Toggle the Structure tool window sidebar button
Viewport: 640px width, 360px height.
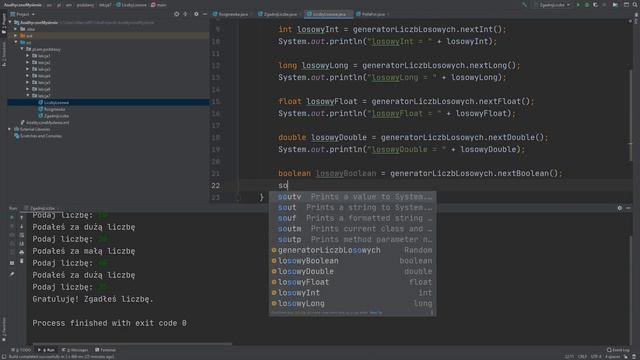pos(4,55)
